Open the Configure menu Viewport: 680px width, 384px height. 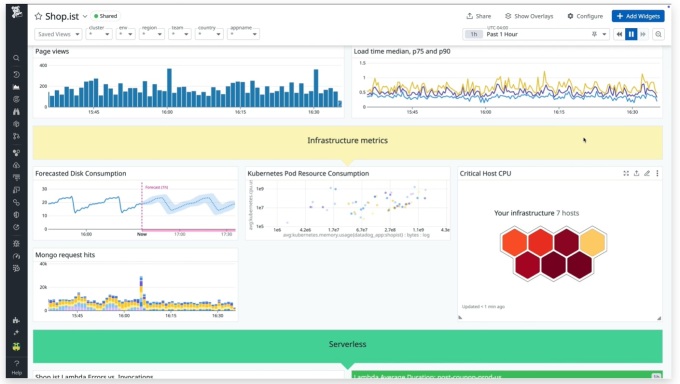tap(585, 16)
